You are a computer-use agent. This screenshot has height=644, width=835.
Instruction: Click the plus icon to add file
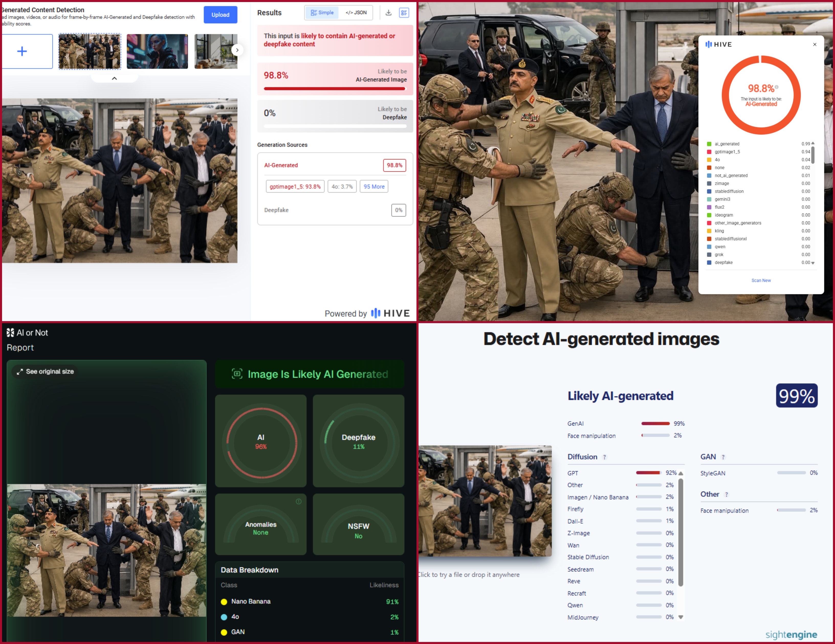click(22, 51)
